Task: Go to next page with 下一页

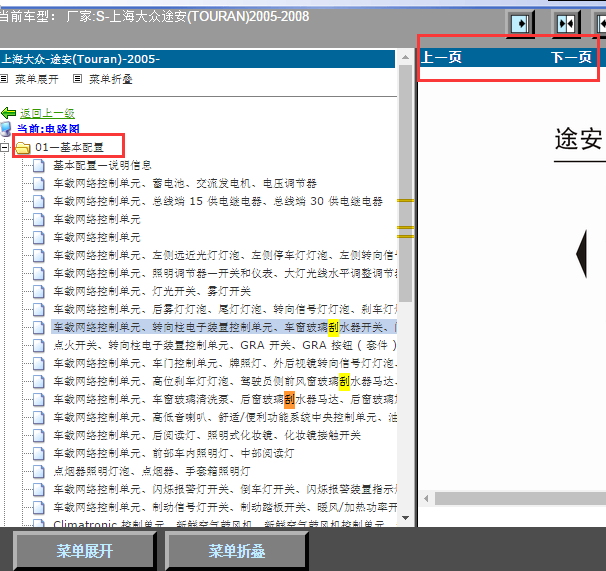Action: [572, 58]
